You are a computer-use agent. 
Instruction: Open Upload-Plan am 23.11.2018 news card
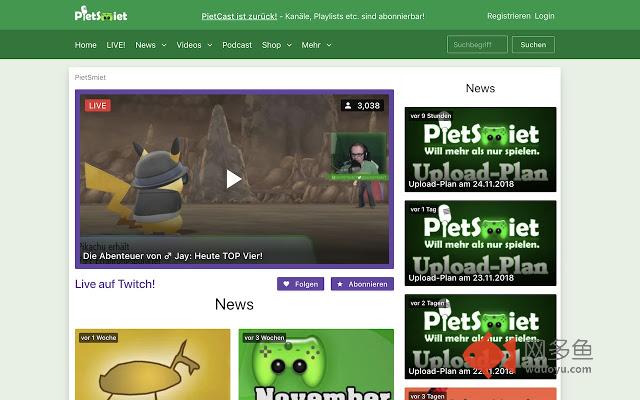[x=480, y=243]
